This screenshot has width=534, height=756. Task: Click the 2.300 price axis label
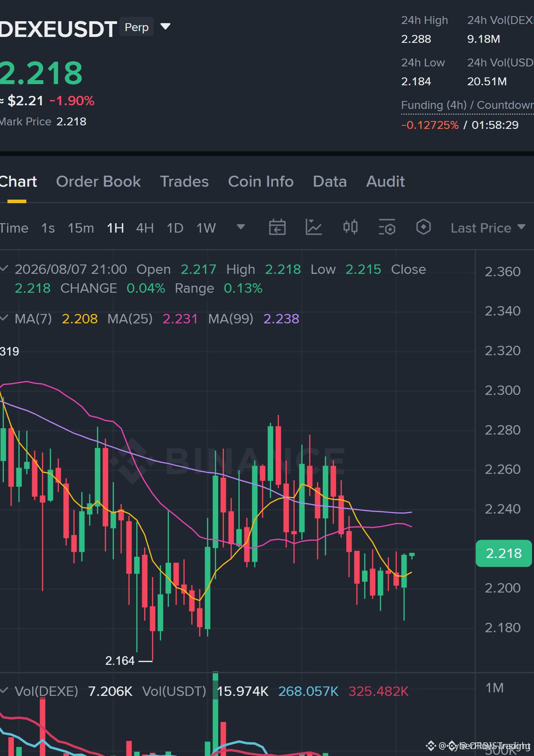503,390
